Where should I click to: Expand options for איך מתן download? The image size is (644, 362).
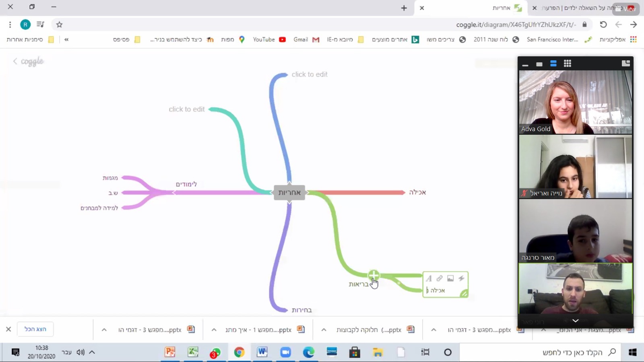[x=214, y=330]
